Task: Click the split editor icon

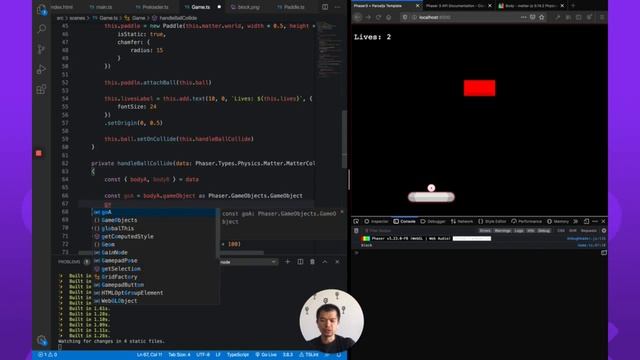Action: [325, 7]
